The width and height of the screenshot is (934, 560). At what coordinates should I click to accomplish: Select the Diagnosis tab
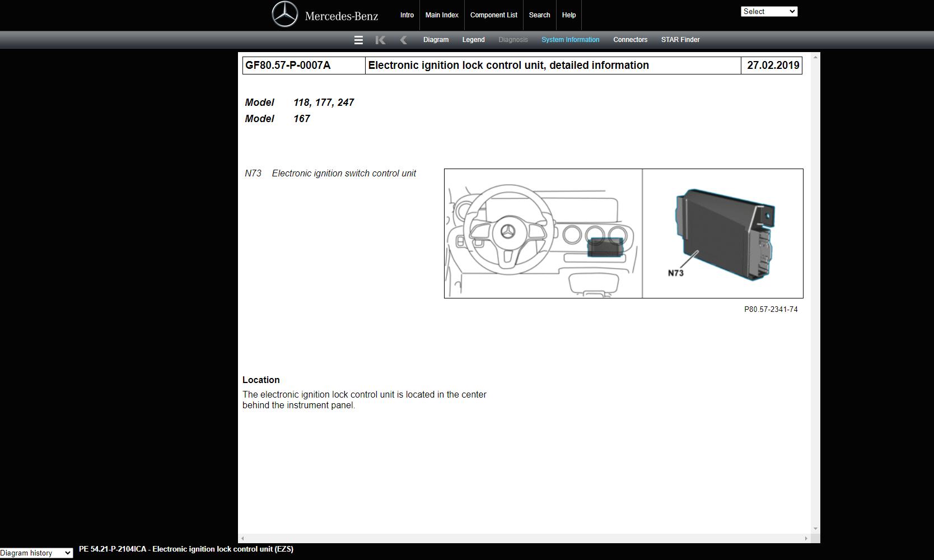(x=513, y=40)
